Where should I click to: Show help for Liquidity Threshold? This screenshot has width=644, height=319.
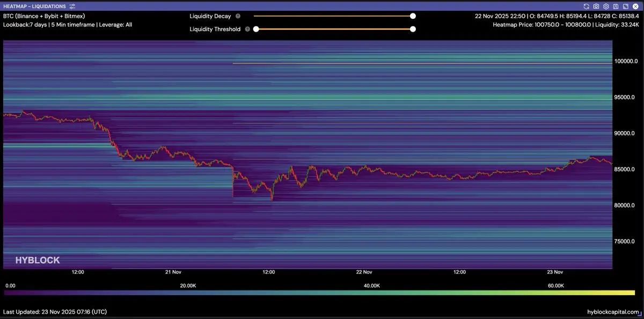coord(247,30)
